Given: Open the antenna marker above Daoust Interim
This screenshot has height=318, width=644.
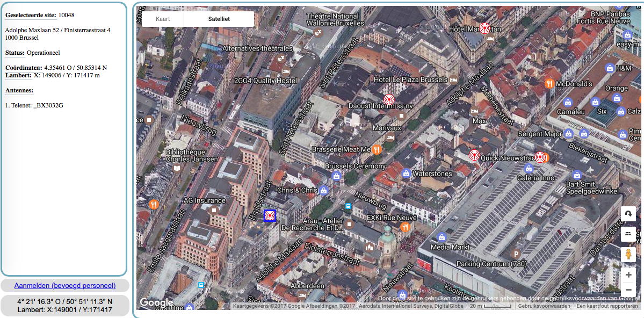Looking at the screenshot, I should 388,99.
